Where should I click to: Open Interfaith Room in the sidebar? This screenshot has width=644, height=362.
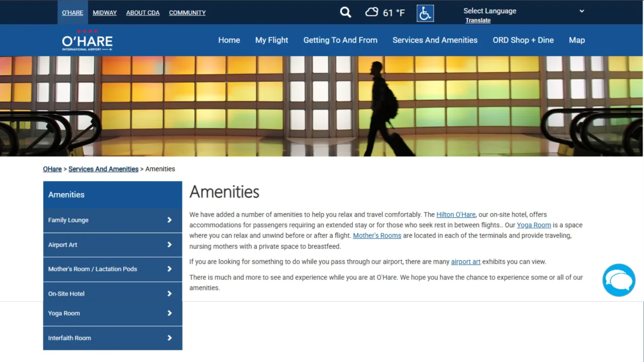pyautogui.click(x=113, y=338)
